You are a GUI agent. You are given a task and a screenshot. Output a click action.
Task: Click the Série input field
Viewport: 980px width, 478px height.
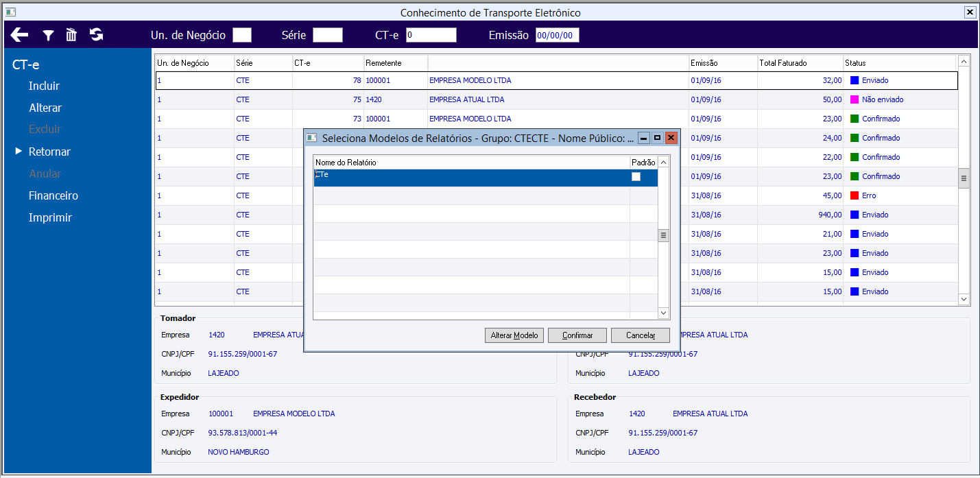328,35
